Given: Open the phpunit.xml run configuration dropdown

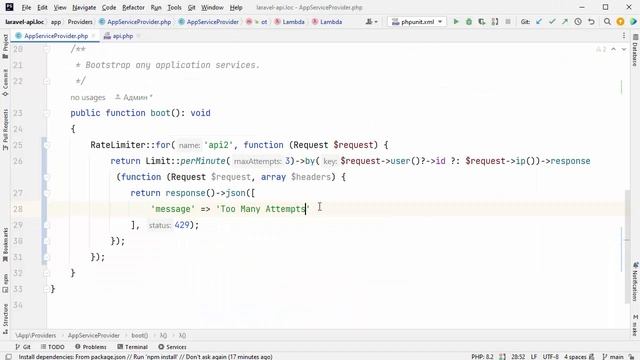Looking at the screenshot, I should pos(417,22).
